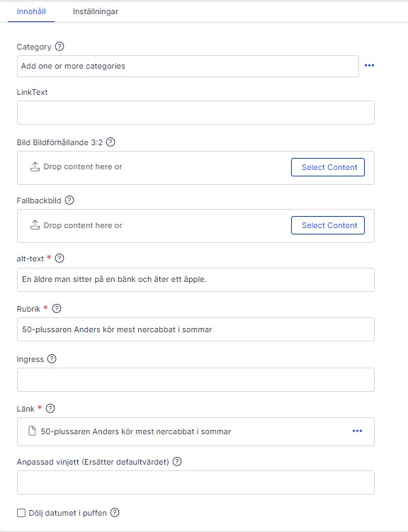The image size is (408, 532).
Task: Enable the Dölj datumet i puffen checkbox
Action: pyautogui.click(x=21, y=513)
